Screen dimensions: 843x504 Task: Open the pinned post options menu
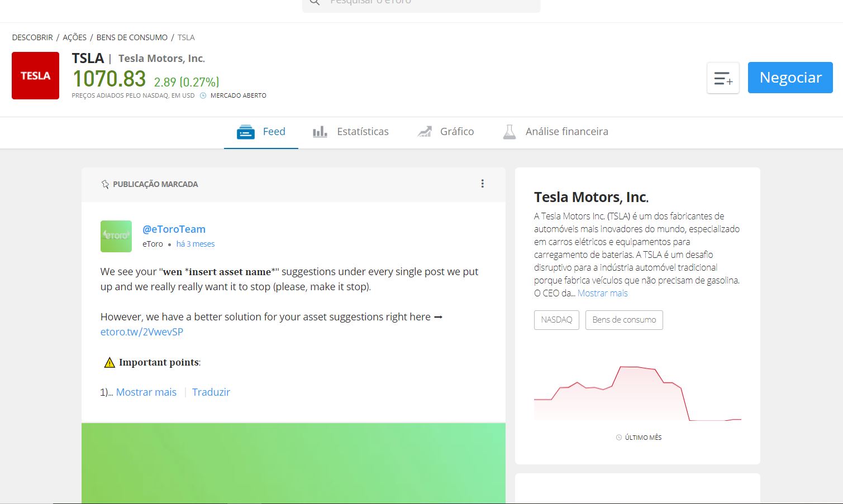[x=483, y=184]
